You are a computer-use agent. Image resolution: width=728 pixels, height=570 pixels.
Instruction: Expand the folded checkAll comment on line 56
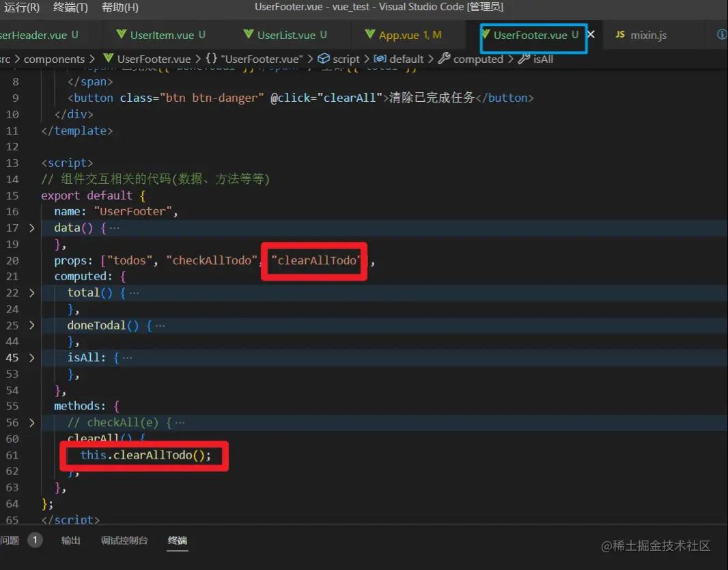[31, 423]
